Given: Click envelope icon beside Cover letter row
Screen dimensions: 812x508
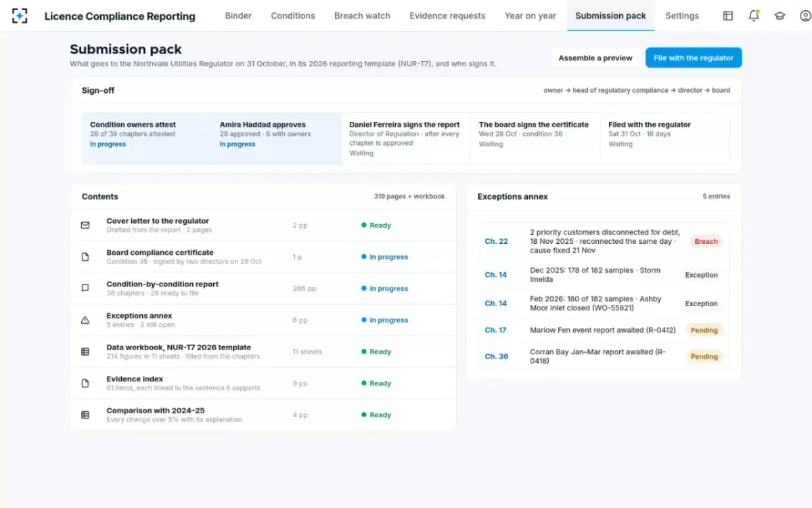Looking at the screenshot, I should click(85, 226).
